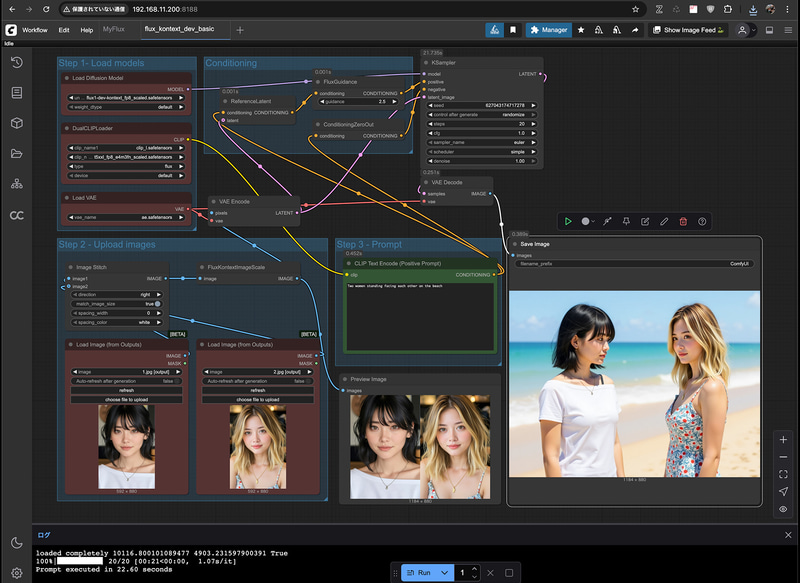Expand the Run button queue options arrow
Image resolution: width=800 pixels, height=583 pixels.
point(446,573)
